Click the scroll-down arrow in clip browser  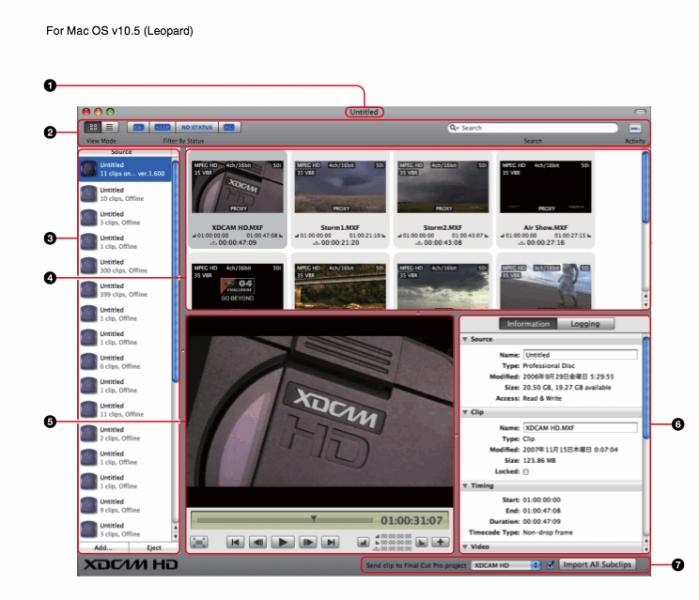point(646,305)
